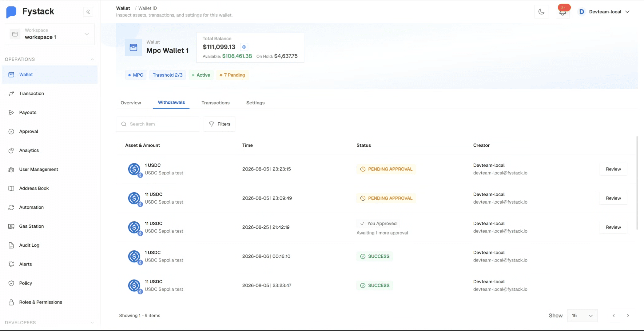Click USDC icon of the 23:23:47 withdrawal
This screenshot has height=331, width=644.
[x=135, y=286]
